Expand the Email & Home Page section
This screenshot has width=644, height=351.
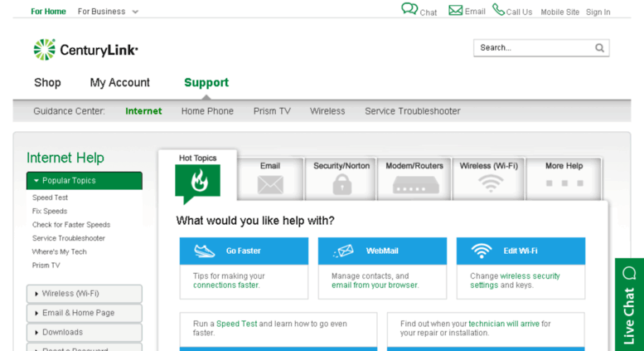pos(84,313)
